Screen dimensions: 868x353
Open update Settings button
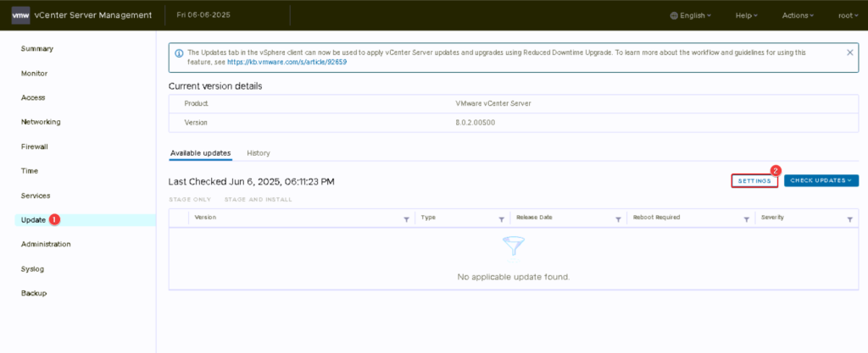(754, 180)
